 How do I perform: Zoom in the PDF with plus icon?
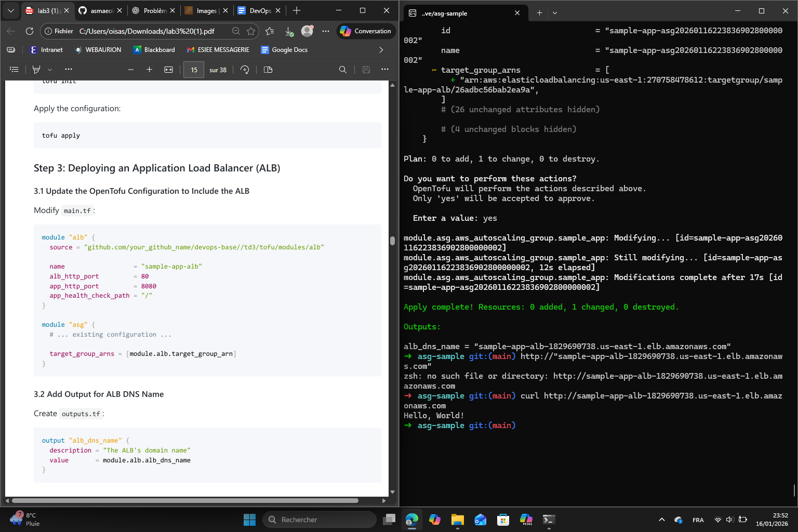149,70
